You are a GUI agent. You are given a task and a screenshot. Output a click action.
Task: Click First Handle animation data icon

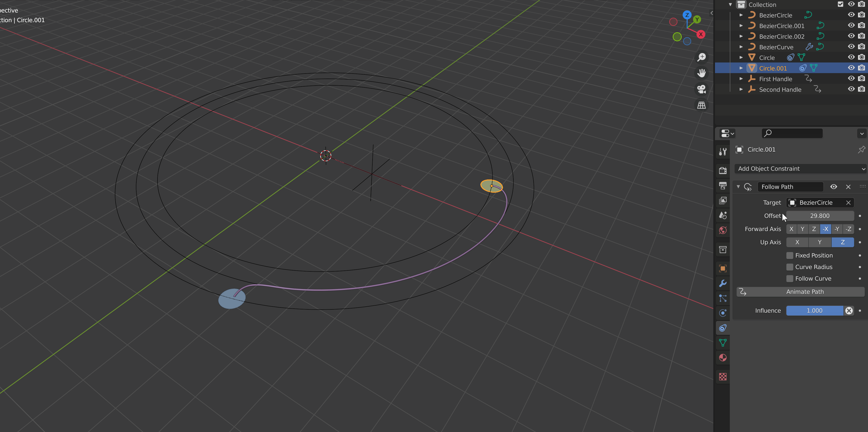tap(808, 79)
